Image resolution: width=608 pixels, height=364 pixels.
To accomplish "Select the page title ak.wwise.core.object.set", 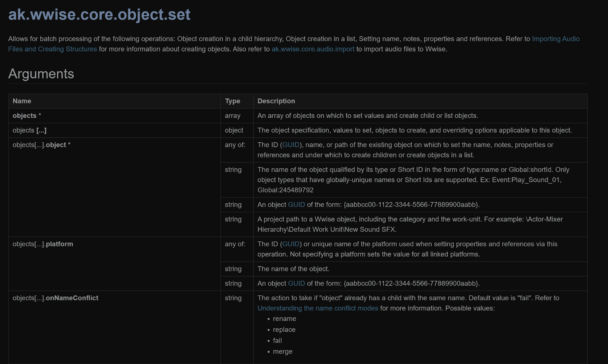I will pos(100,14).
